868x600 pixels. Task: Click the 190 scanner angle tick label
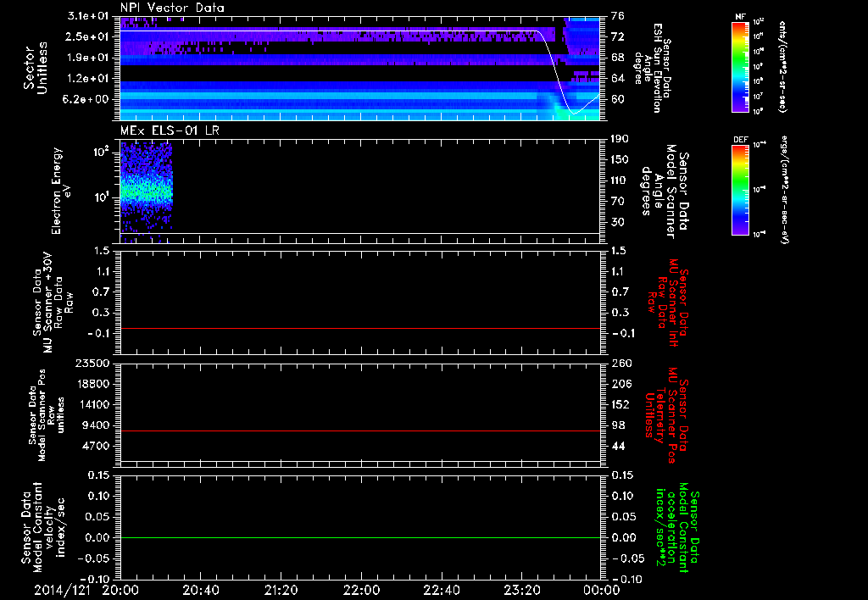pyautogui.click(x=620, y=138)
